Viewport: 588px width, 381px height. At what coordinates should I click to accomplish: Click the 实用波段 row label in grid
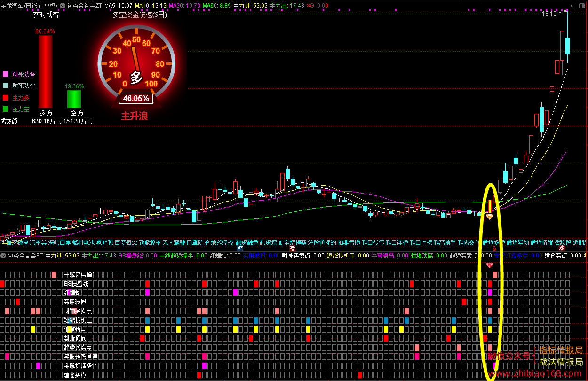click(x=75, y=302)
